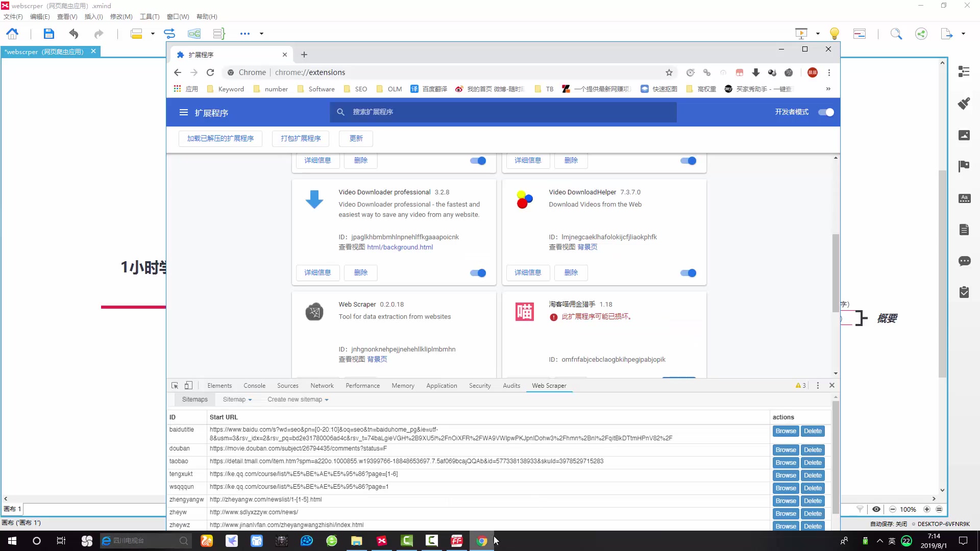Select the Sitemaps tab in Web Scraper
Image resolution: width=980 pixels, height=551 pixels.
coord(194,399)
